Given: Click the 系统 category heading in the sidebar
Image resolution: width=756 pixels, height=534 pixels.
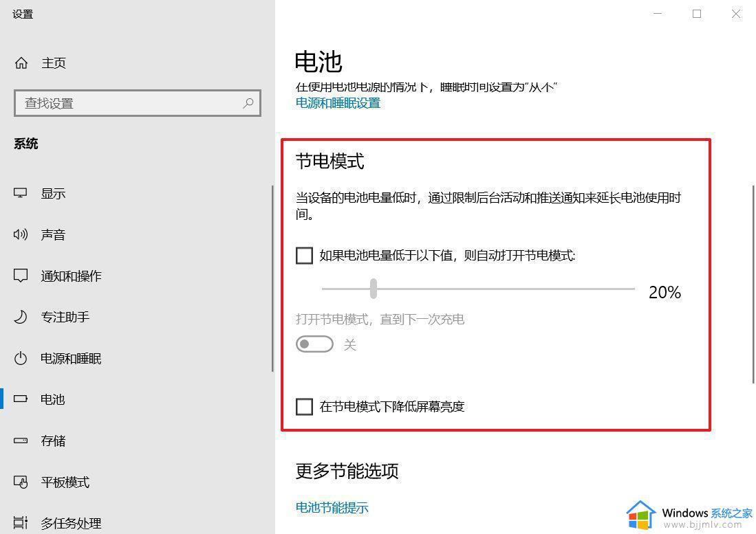Looking at the screenshot, I should (x=26, y=144).
